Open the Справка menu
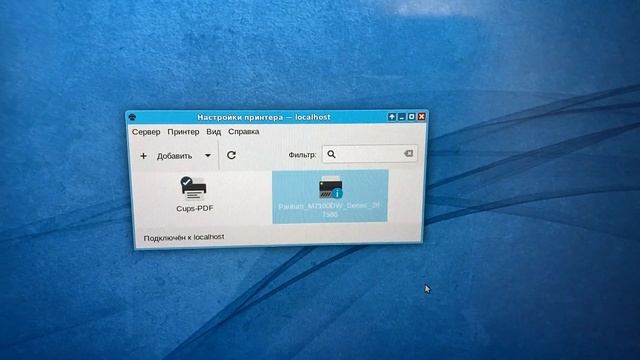640x360 pixels. (244, 132)
